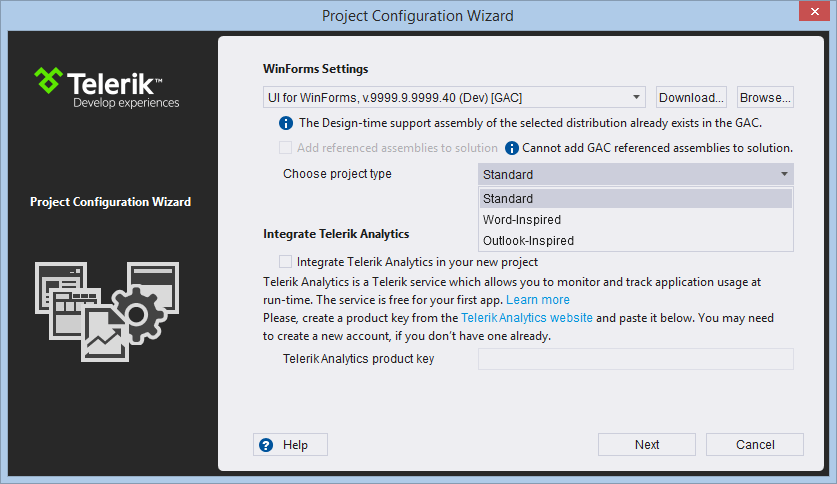Click the Download... button
Screen dimensions: 837x484
691,97
